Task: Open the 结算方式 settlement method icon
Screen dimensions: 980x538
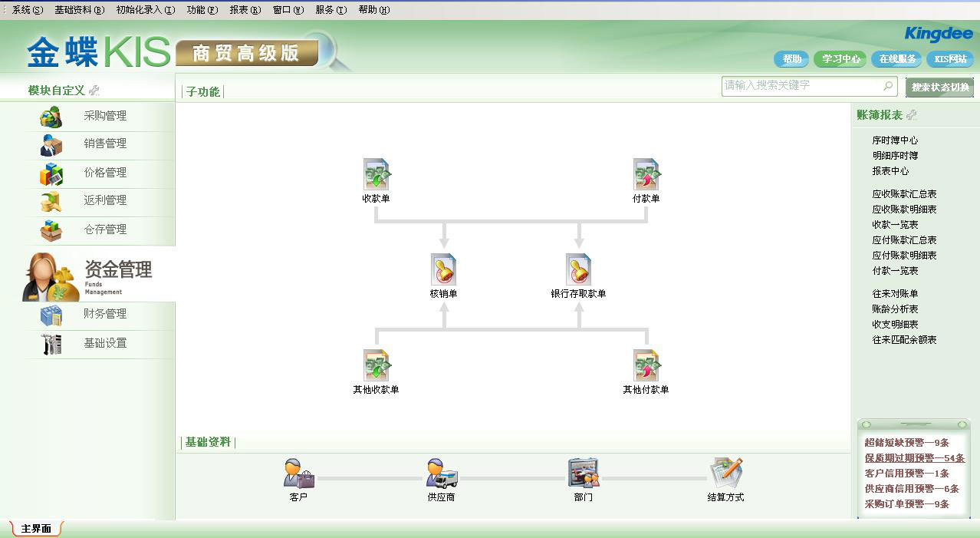Action: [725, 474]
